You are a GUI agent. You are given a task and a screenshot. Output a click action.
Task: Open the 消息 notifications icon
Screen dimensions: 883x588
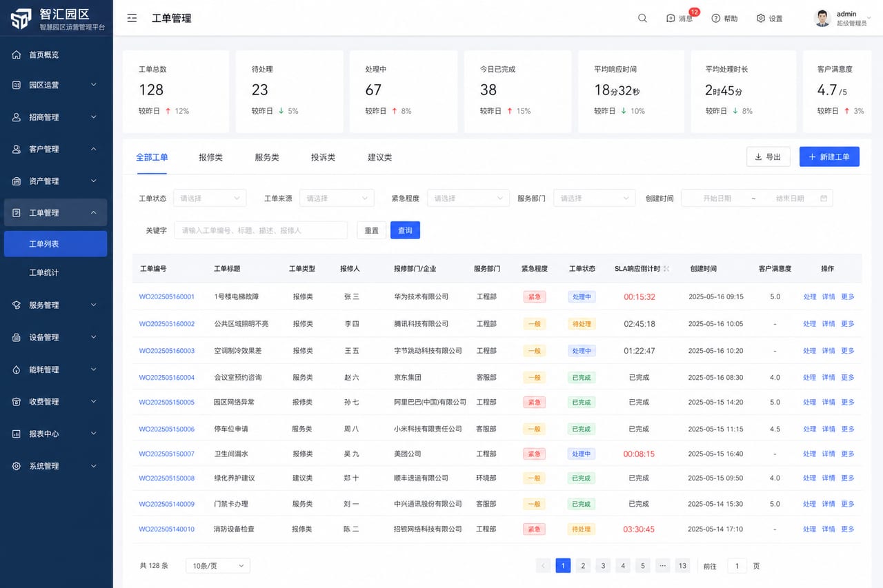[x=671, y=19]
